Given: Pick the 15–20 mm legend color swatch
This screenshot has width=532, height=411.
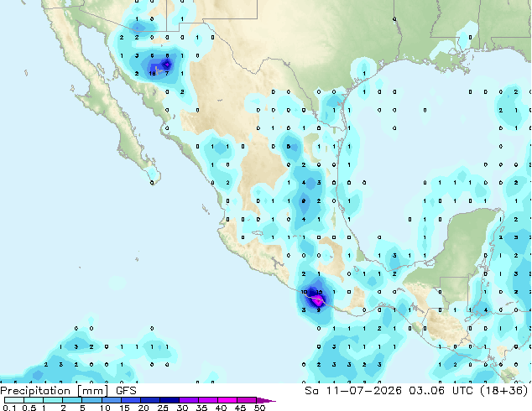Looking at the screenshot, I should coord(130,400).
